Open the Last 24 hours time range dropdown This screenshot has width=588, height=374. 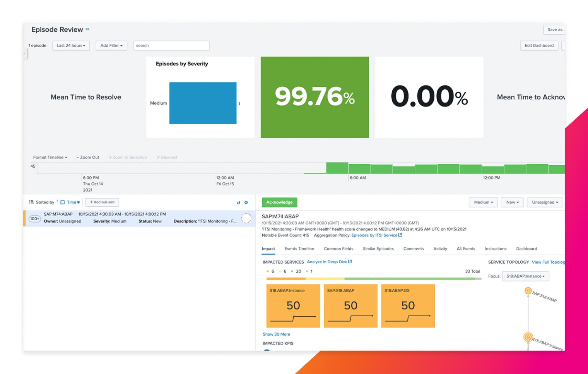point(71,45)
